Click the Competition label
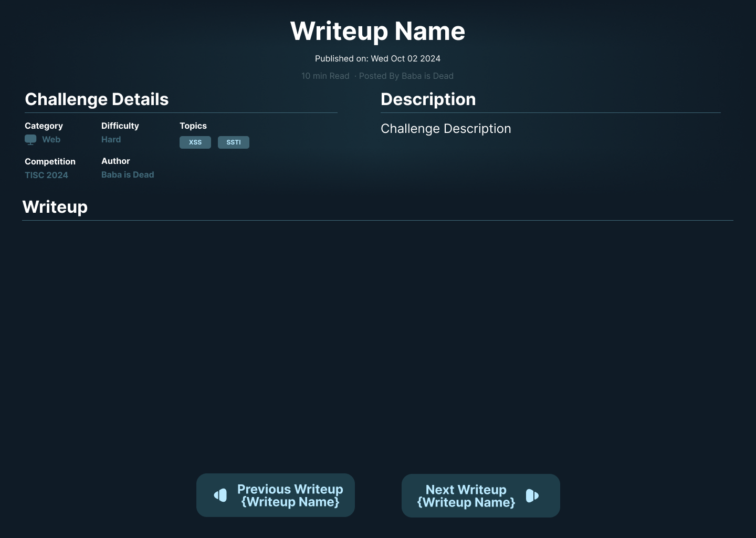756x538 pixels. click(x=50, y=162)
